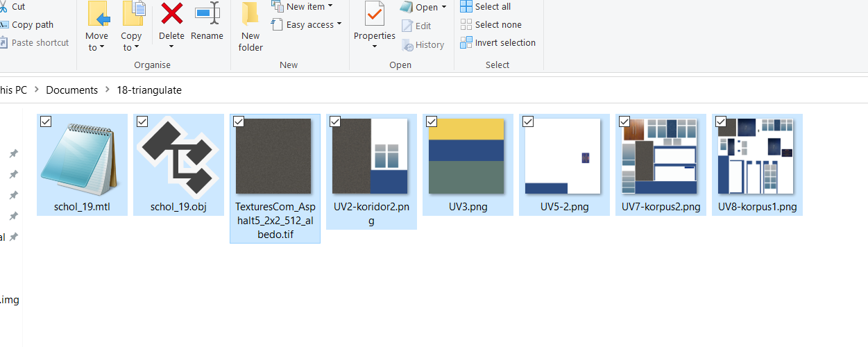
Task: Click the Easy access icon
Action: coord(278,25)
